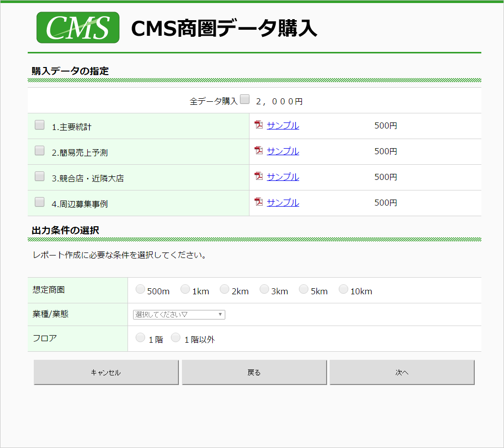Image resolution: width=504 pixels, height=448 pixels.
Task: Click the 戻る button to go back
Action: 254,372
